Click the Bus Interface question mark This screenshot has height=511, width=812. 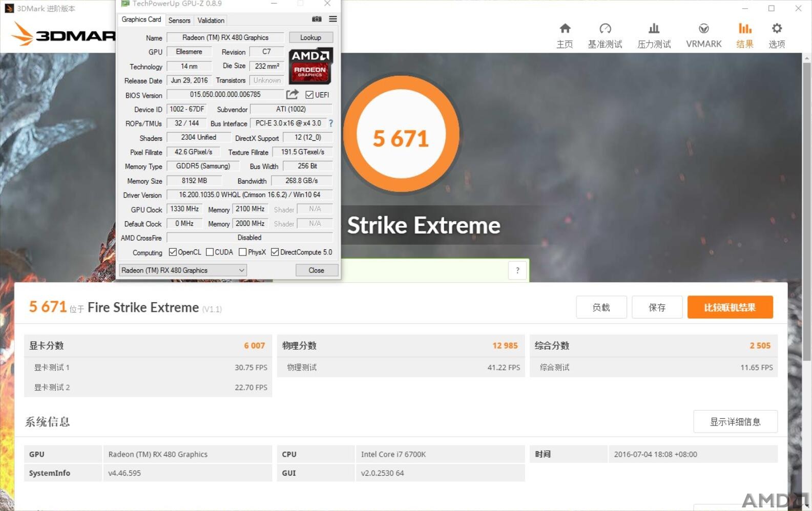point(331,123)
